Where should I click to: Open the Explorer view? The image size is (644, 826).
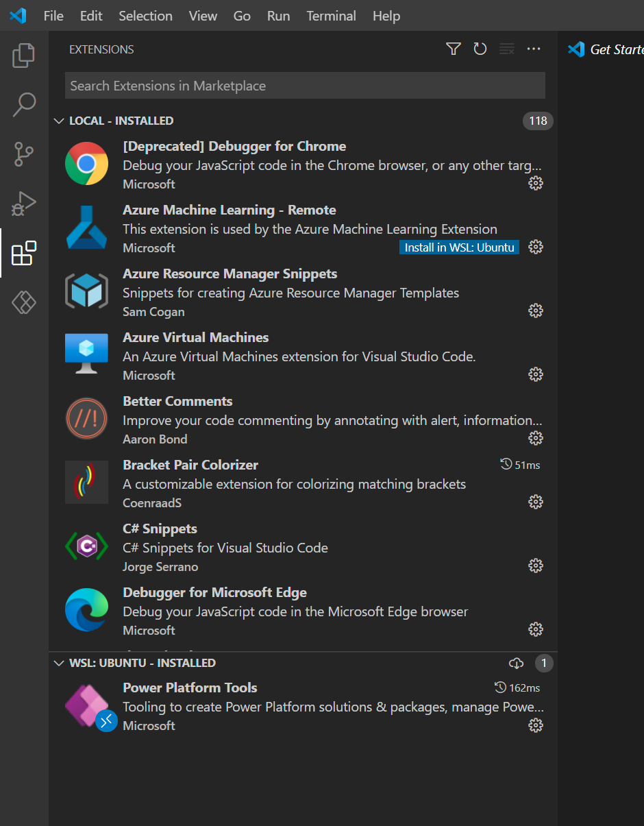23,56
